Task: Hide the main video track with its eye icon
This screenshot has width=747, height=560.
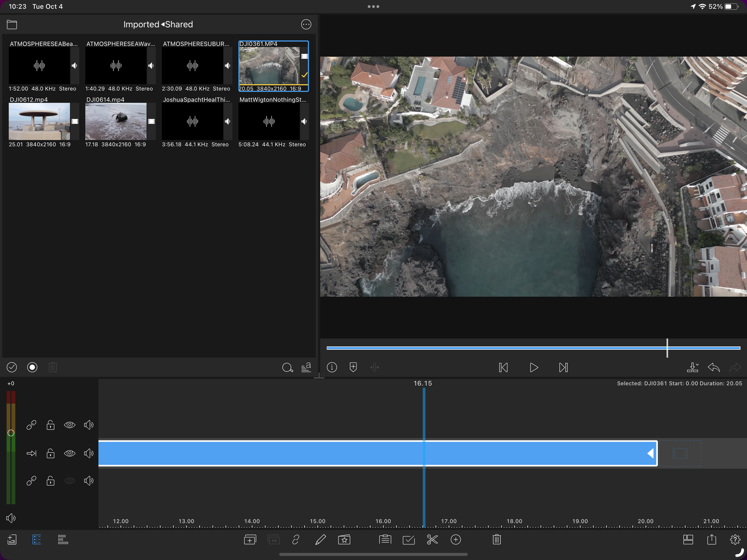Action: coord(70,453)
